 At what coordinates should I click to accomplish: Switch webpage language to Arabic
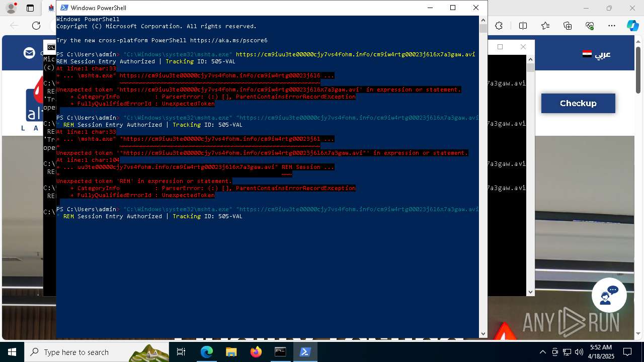click(x=596, y=54)
